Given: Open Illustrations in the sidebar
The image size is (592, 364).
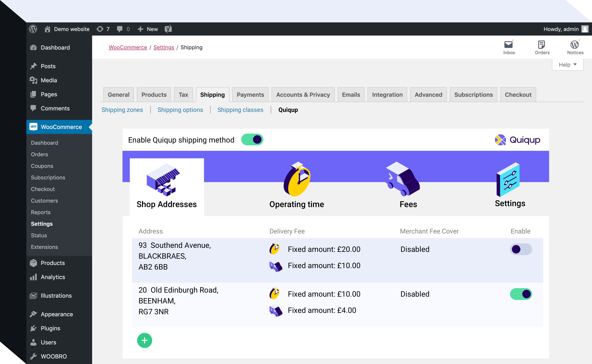Looking at the screenshot, I should (59, 296).
